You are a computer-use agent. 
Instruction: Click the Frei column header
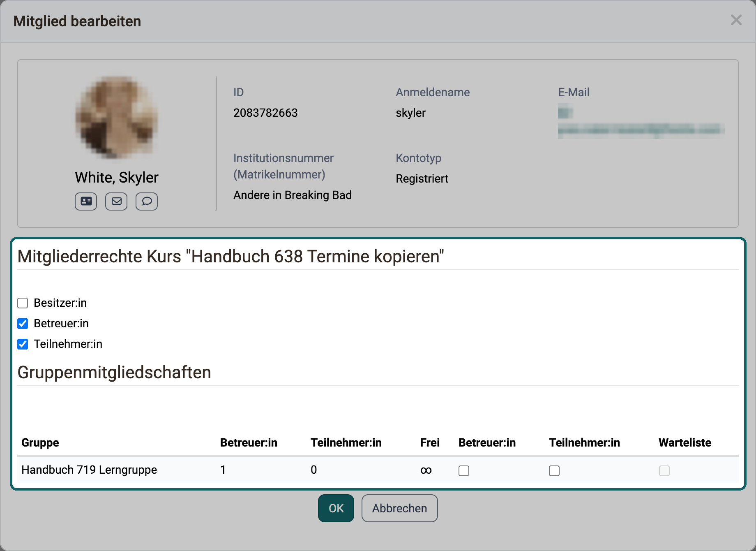tap(430, 442)
